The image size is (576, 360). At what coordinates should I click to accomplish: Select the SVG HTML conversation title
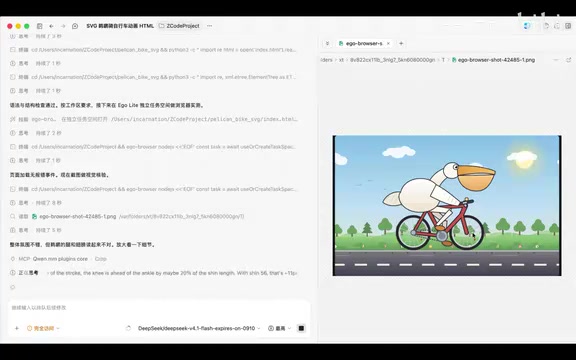pos(120,26)
